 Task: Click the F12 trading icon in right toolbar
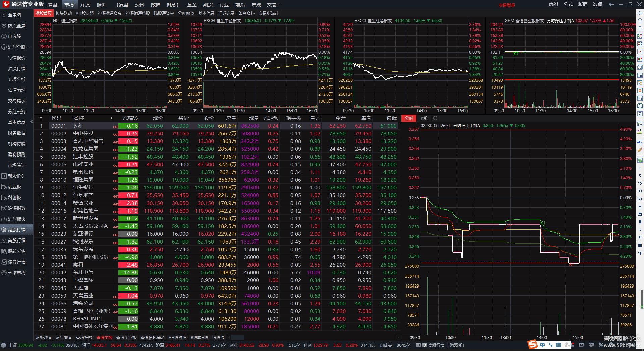640,98
